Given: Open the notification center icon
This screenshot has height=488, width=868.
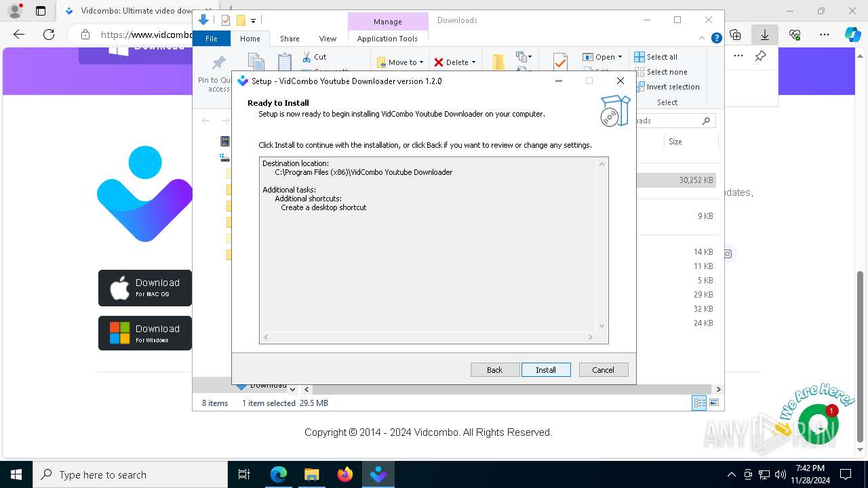Looking at the screenshot, I should (846, 474).
